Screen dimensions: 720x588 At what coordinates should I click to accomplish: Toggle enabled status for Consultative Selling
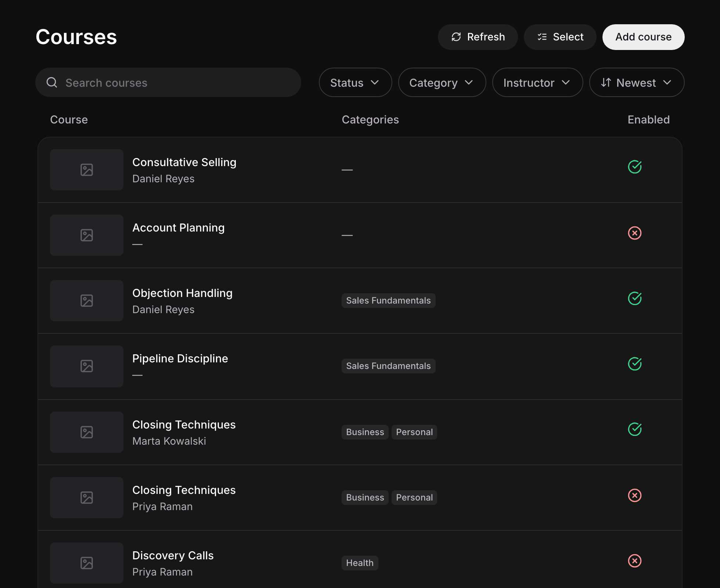pos(635,167)
